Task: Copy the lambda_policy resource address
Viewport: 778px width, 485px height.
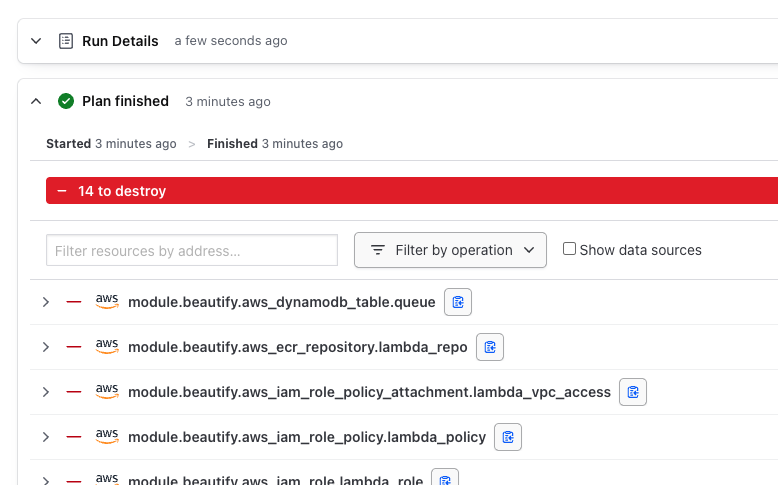Action: [508, 437]
